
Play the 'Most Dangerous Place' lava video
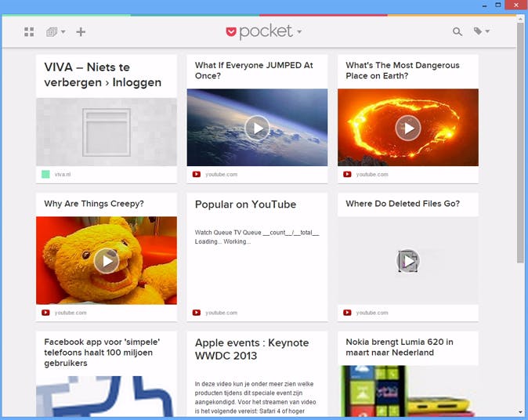point(408,128)
